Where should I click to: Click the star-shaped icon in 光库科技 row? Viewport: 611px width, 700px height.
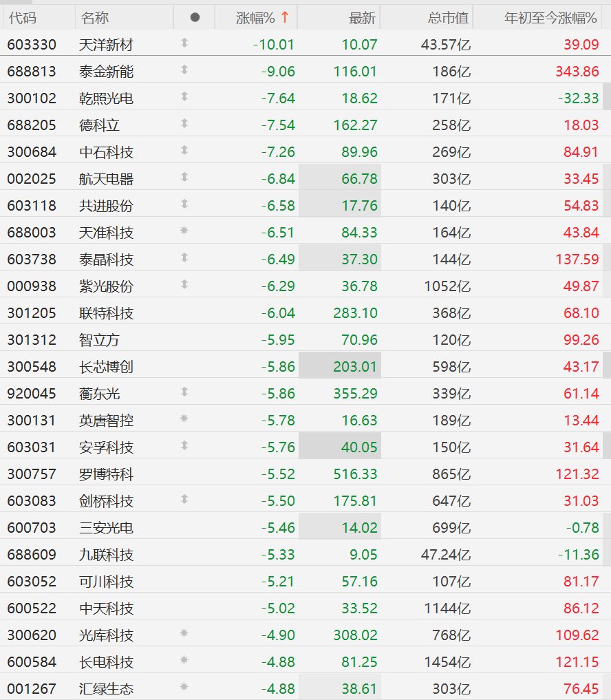184,633
